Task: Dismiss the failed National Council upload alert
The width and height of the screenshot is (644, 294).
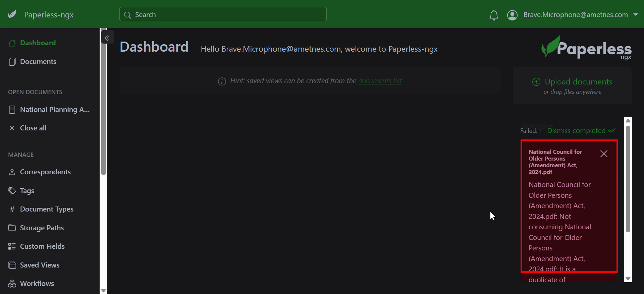Action: point(604,154)
